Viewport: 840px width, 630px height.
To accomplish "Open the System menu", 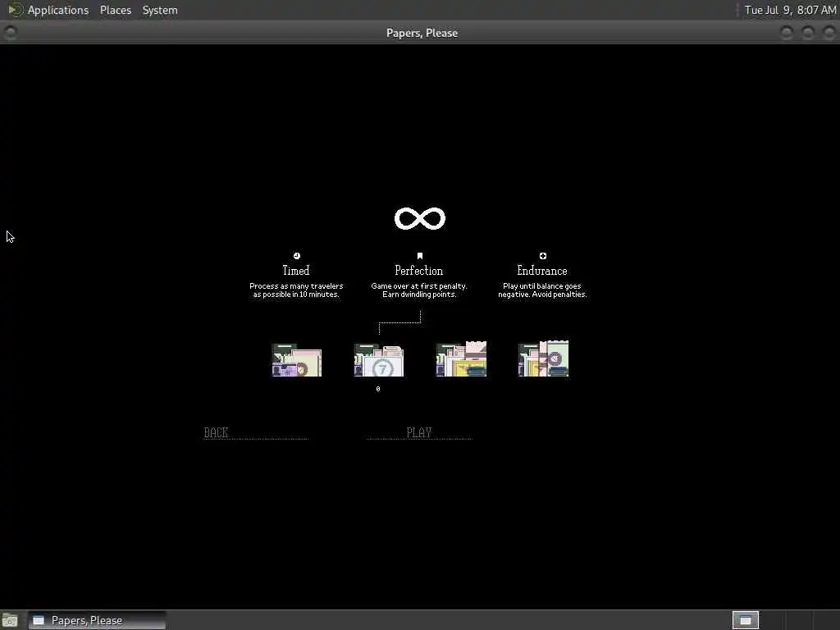I will point(160,10).
